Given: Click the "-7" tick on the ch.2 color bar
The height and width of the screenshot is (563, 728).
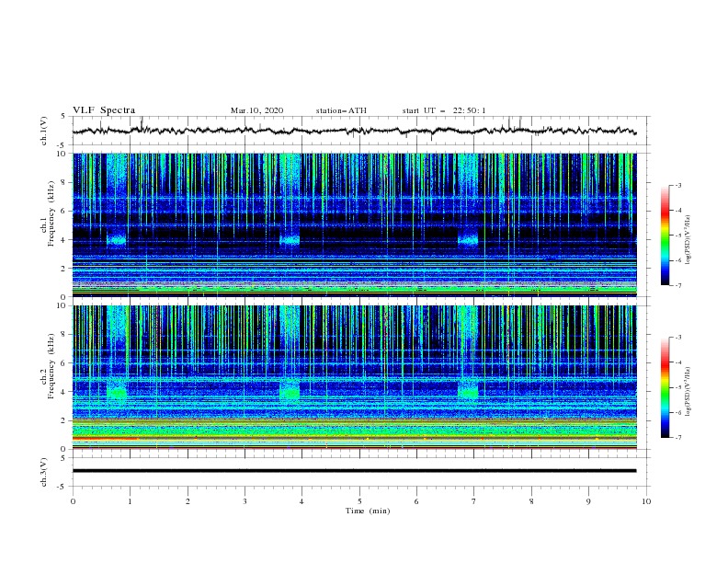Looking at the screenshot, I should tap(678, 438).
